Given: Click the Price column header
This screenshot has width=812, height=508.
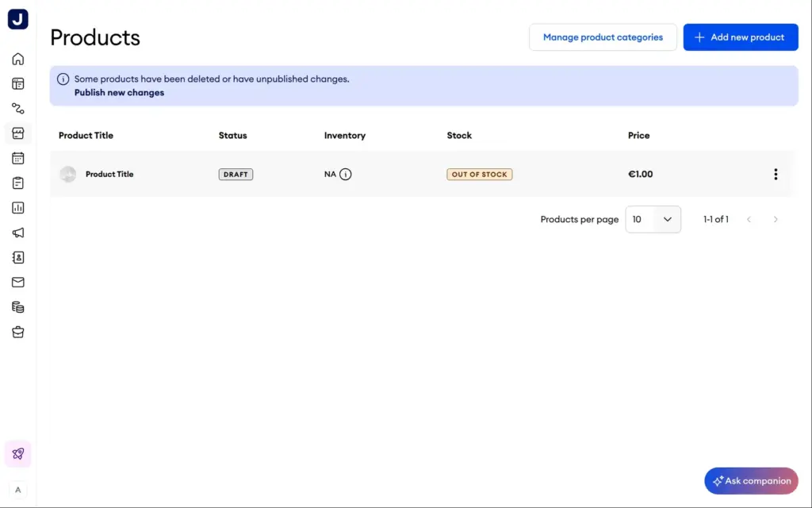Looking at the screenshot, I should pos(638,136).
